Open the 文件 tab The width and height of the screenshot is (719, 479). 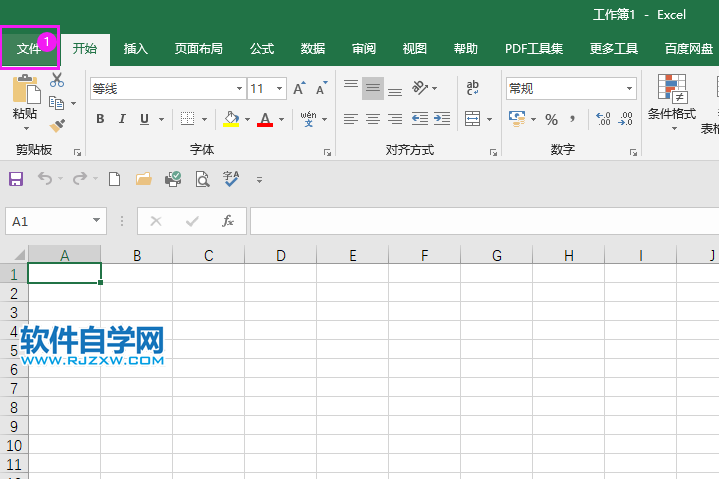(28, 49)
